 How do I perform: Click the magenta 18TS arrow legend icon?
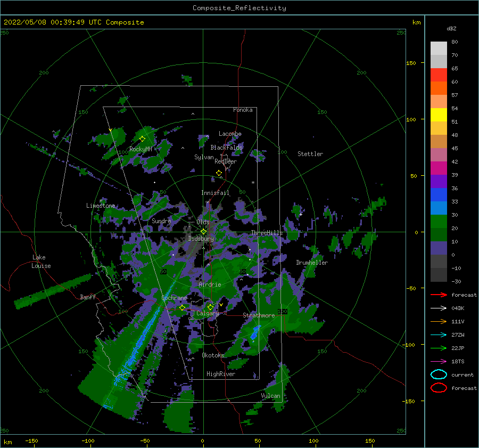pos(439,362)
